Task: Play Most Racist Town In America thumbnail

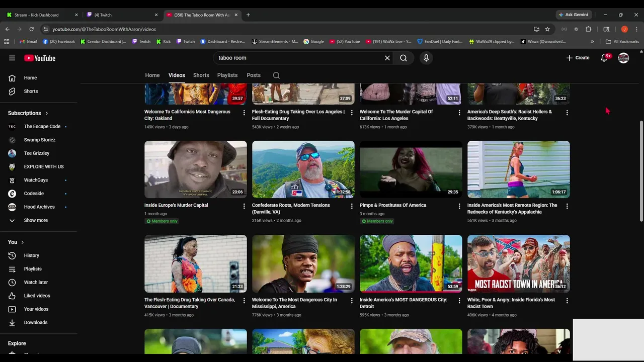Action: point(519,264)
